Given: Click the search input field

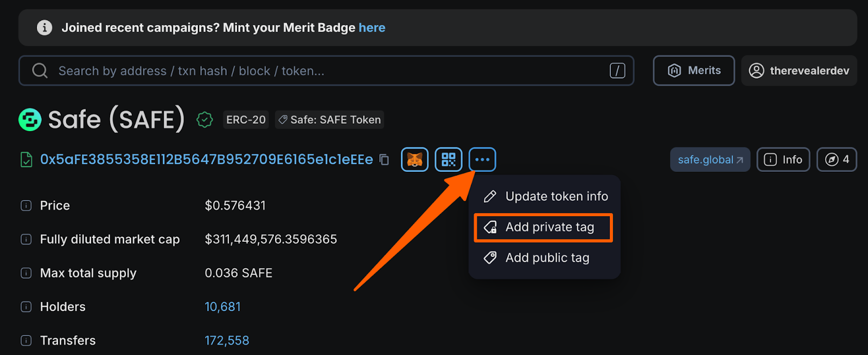Looking at the screenshot, I should pyautogui.click(x=325, y=70).
